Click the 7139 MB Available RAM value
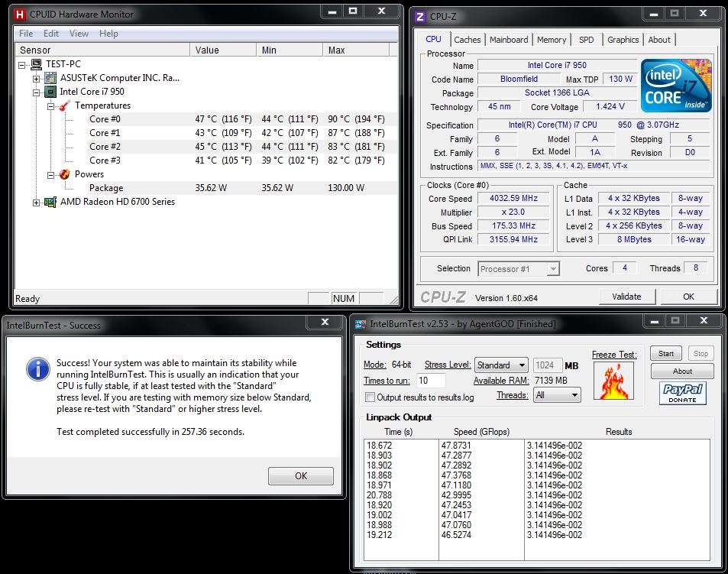Viewport: 728px width, 574px height. pyautogui.click(x=551, y=381)
